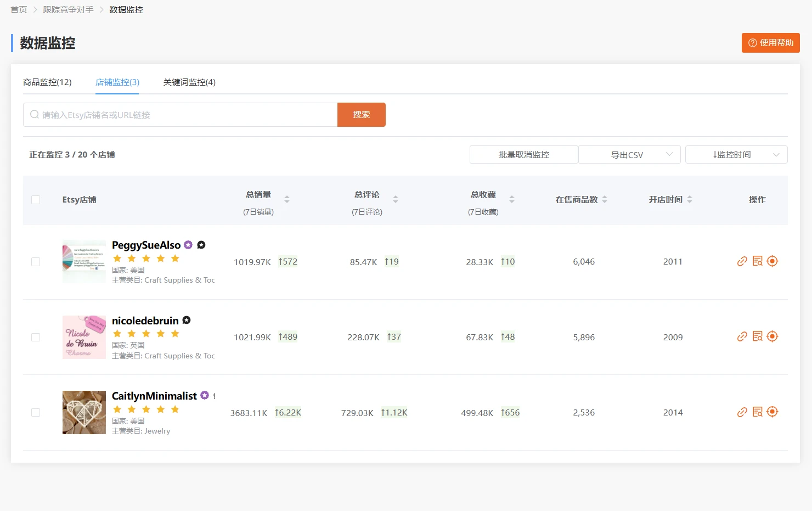The image size is (812, 511).
Task: Click the Etsy store URL input field
Action: pos(181,114)
